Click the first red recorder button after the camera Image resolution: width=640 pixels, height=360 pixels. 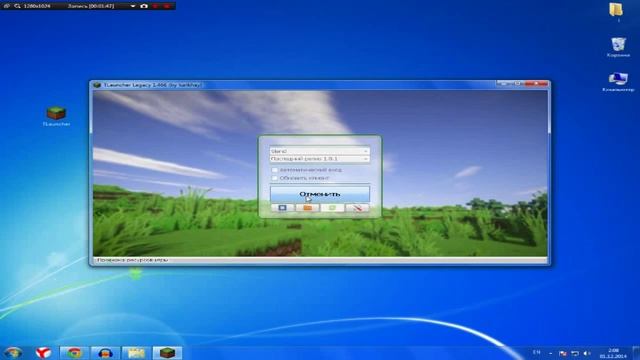click(x=155, y=6)
